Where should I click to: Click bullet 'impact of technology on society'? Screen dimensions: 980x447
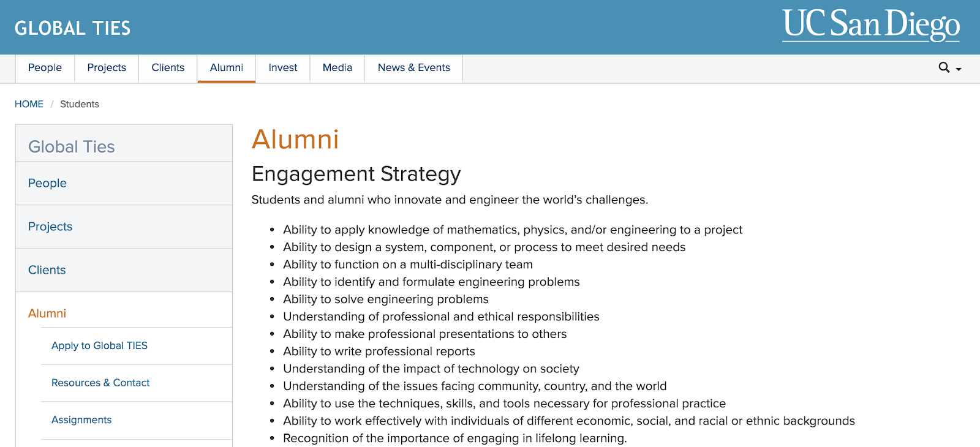pyautogui.click(x=431, y=369)
